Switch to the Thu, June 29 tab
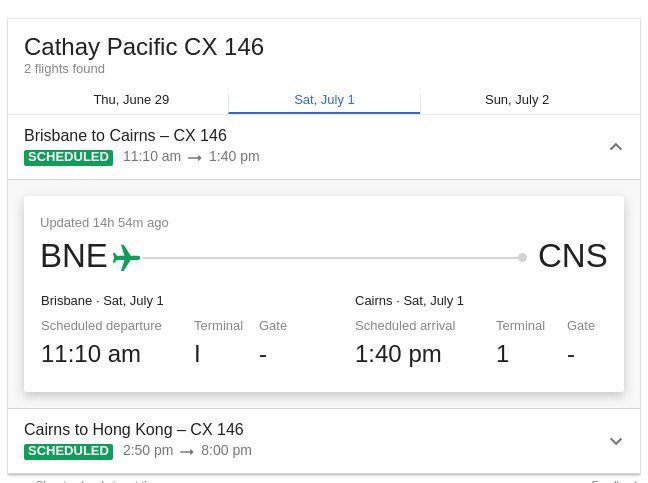Image resolution: width=648 pixels, height=483 pixels. pos(131,100)
